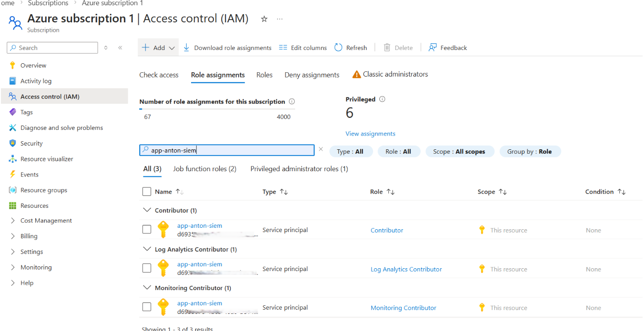644x331 pixels.
Task: Click the Activity log icon
Action: tap(12, 81)
